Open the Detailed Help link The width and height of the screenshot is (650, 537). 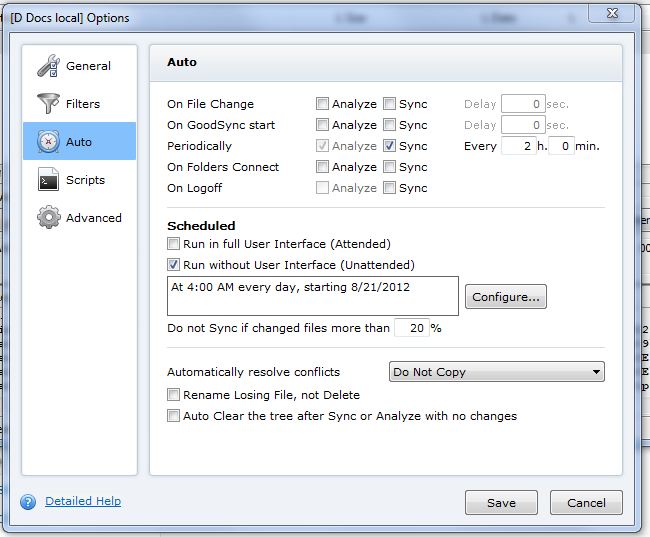[x=83, y=501]
